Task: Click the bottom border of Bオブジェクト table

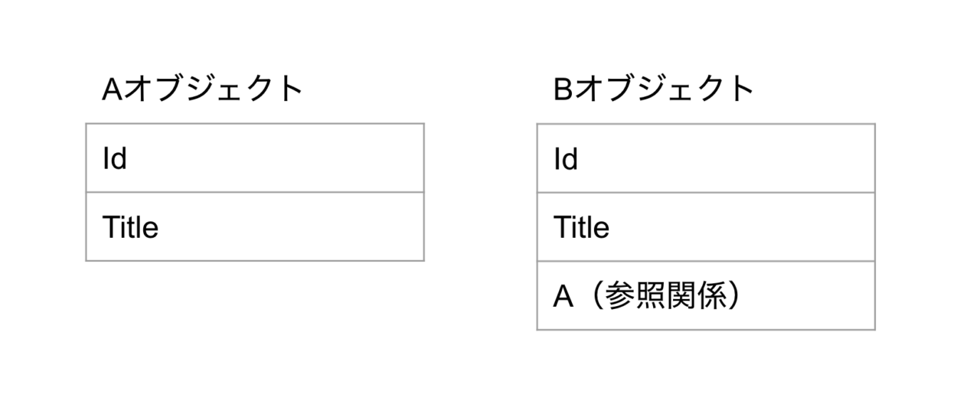Action: [706, 330]
